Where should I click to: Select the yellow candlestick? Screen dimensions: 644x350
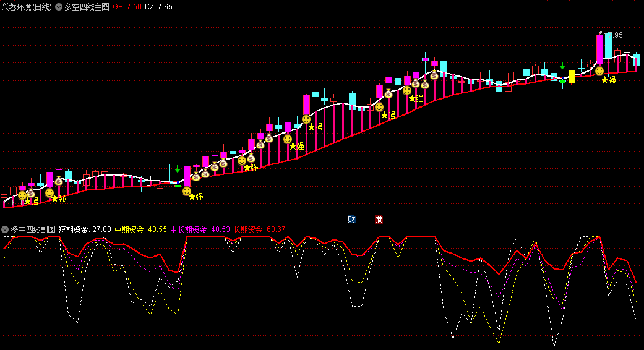pyautogui.click(x=572, y=77)
